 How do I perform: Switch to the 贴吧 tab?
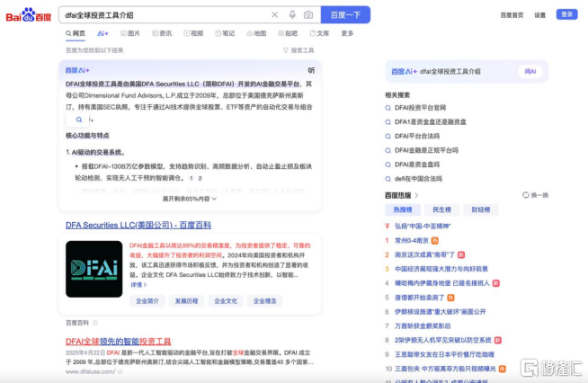(x=288, y=33)
